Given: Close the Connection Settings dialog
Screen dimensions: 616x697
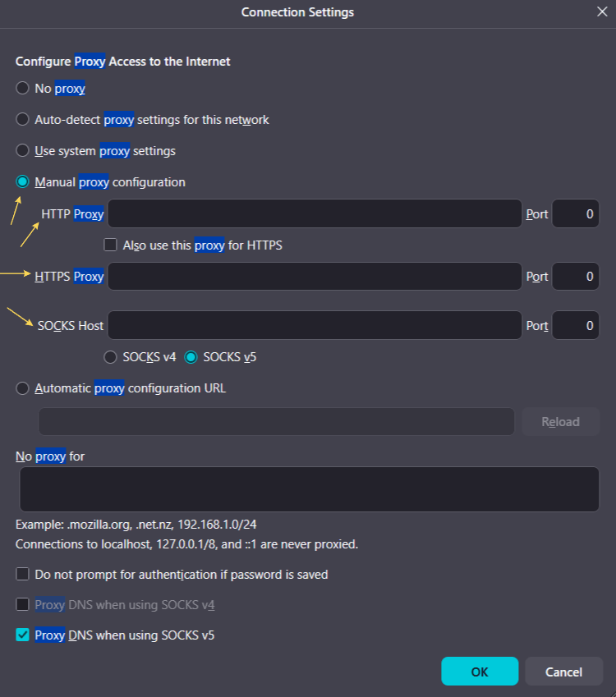Looking at the screenshot, I should (x=602, y=12).
